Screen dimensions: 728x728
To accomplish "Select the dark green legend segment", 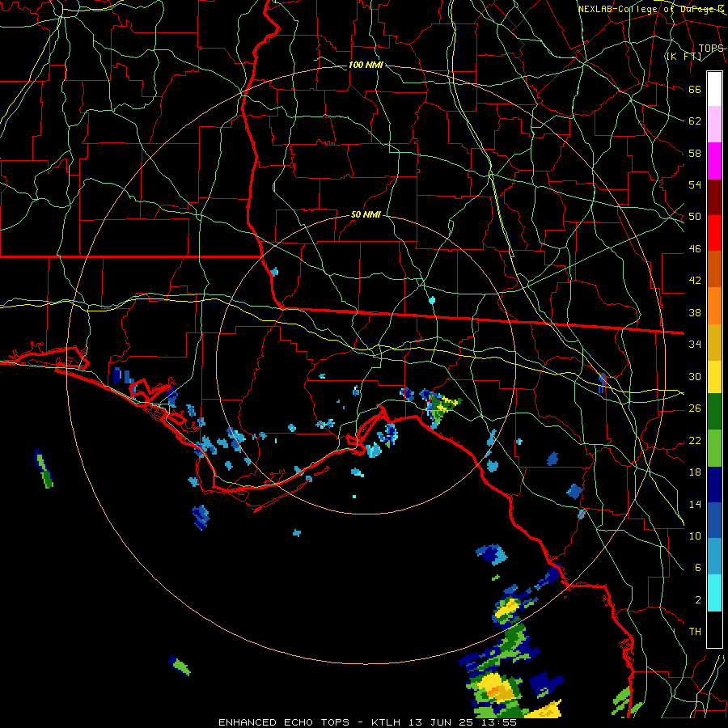I will tap(714, 412).
